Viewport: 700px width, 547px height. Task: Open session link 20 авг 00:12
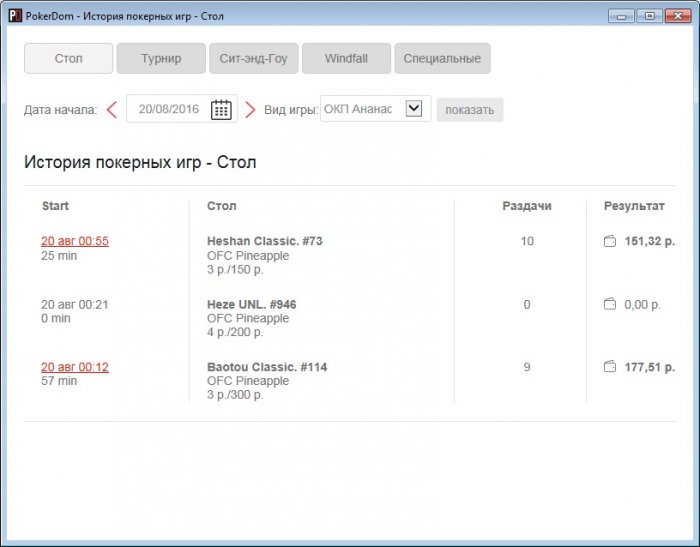coord(75,367)
